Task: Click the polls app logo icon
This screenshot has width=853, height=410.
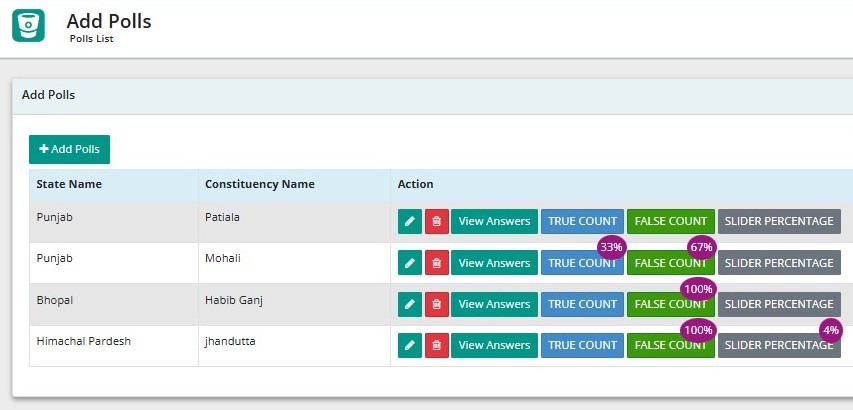Action: click(29, 25)
